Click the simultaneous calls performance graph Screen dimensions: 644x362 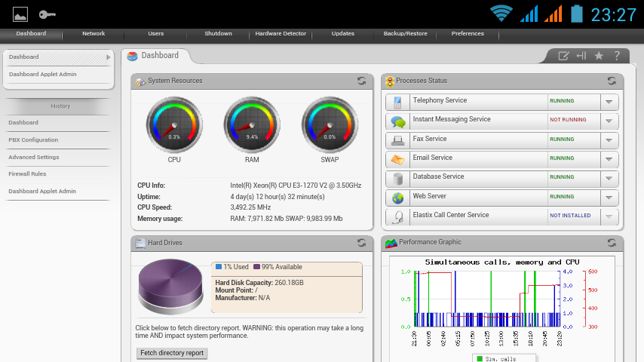[487, 299]
